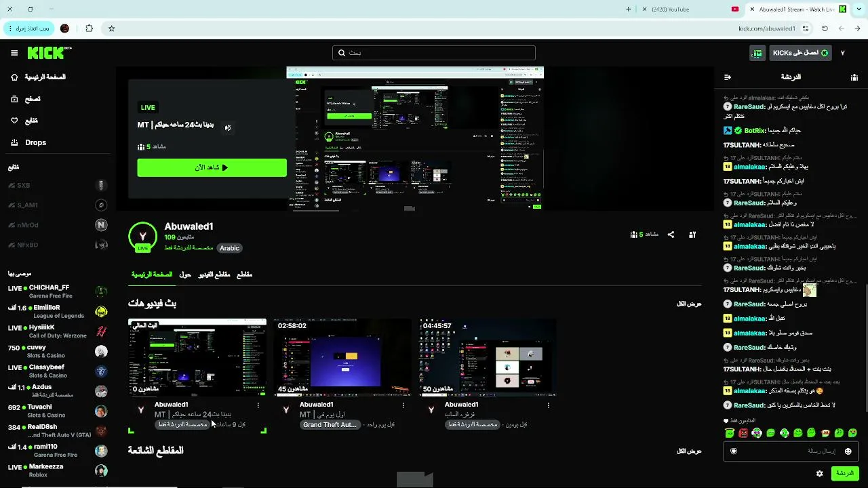The width and height of the screenshot is (868, 488).
Task: Select the angry red emote
Action: pyautogui.click(x=743, y=433)
